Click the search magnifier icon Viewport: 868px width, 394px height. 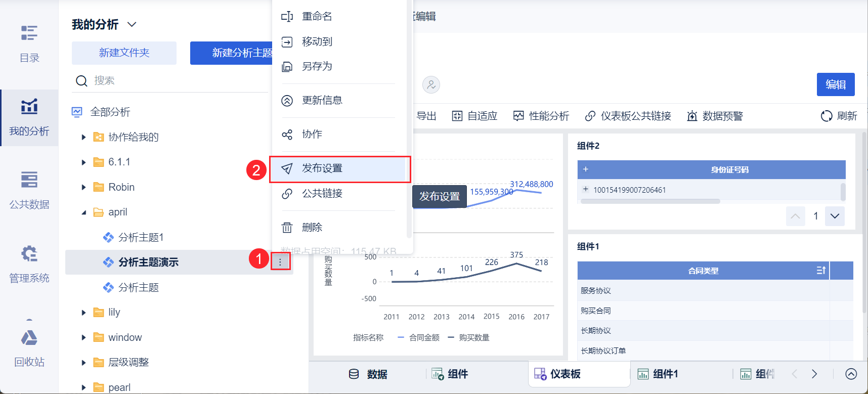pos(81,80)
